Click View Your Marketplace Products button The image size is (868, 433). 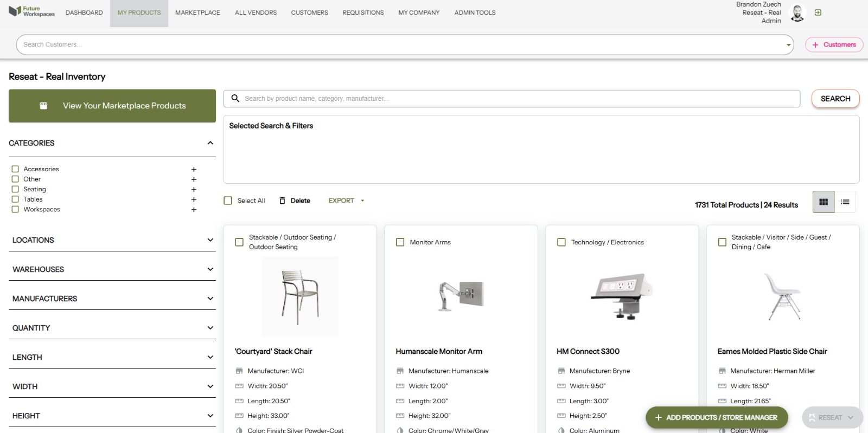(112, 106)
